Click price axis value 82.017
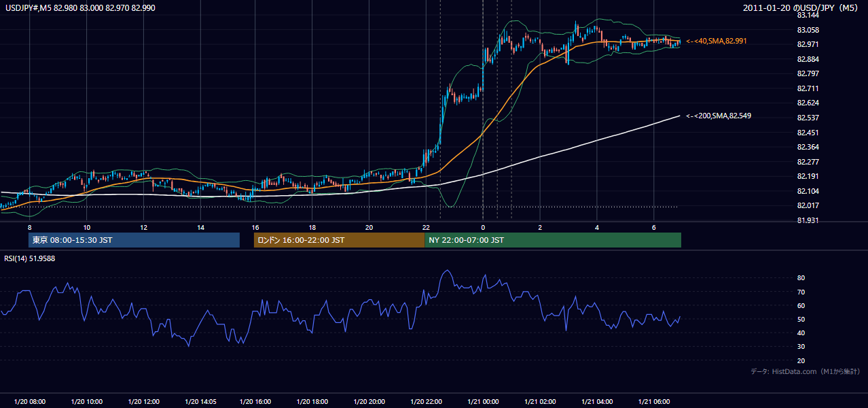868x408 pixels. click(808, 205)
